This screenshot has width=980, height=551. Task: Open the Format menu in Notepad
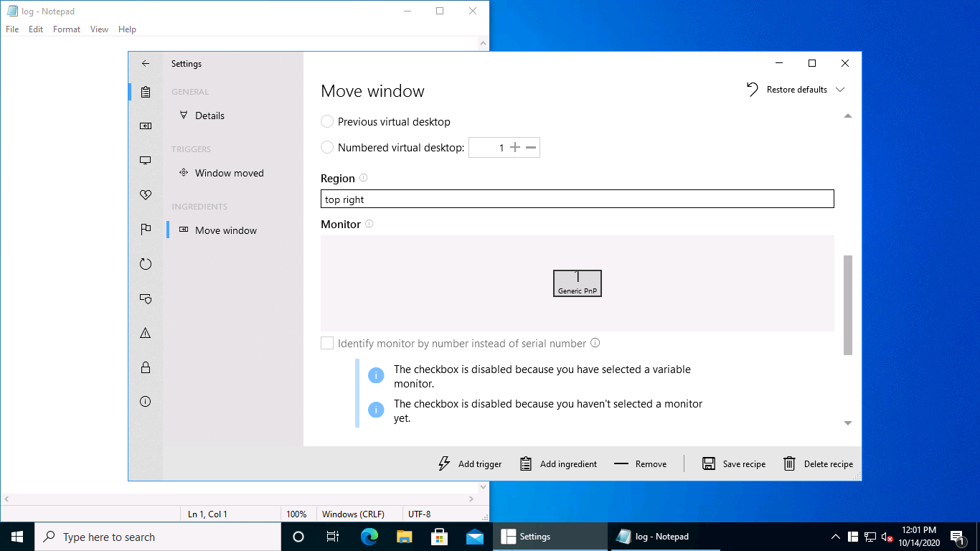[x=67, y=29]
